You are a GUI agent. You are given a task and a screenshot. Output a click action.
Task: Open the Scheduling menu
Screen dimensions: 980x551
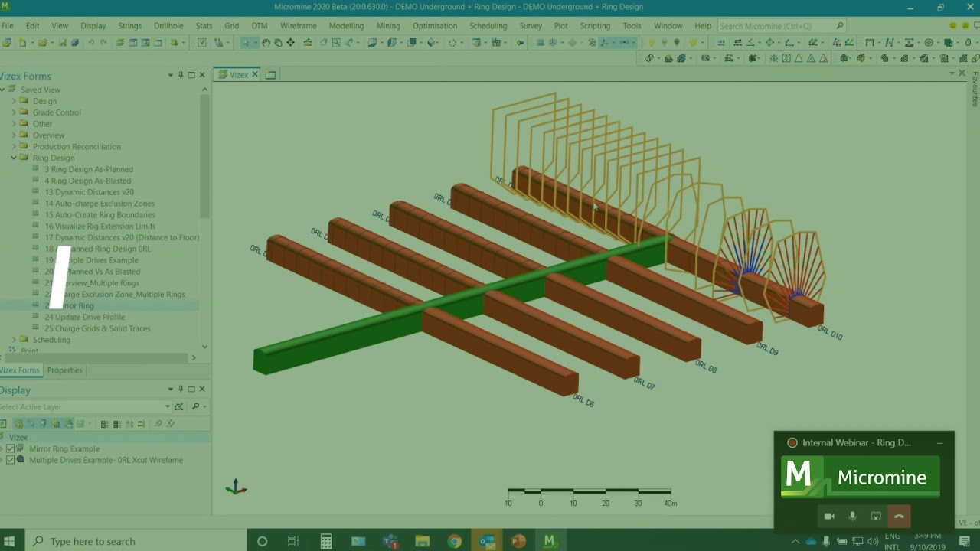[x=488, y=26]
